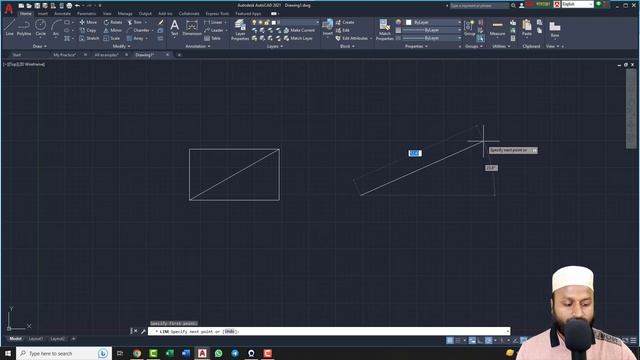This screenshot has height=360, width=640.
Task: Open Layer Properties manager
Action: tap(240, 30)
